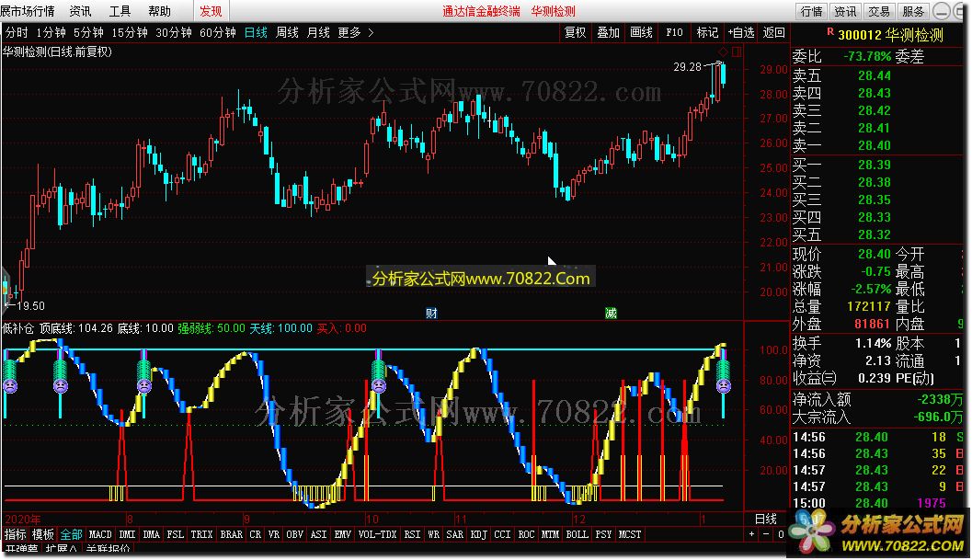The height and width of the screenshot is (560, 972).
Task: Click the 行情 button at top right
Action: point(811,11)
